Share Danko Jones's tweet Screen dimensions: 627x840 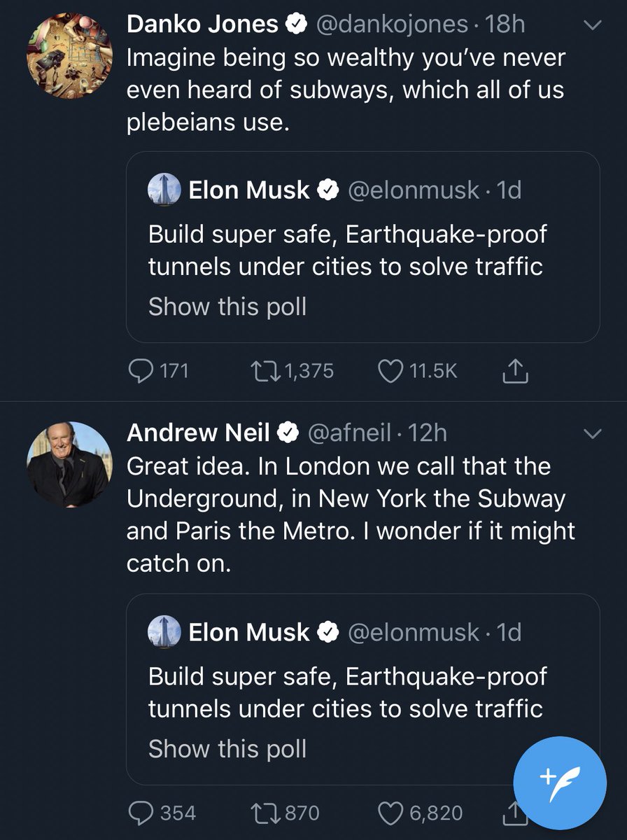click(515, 371)
